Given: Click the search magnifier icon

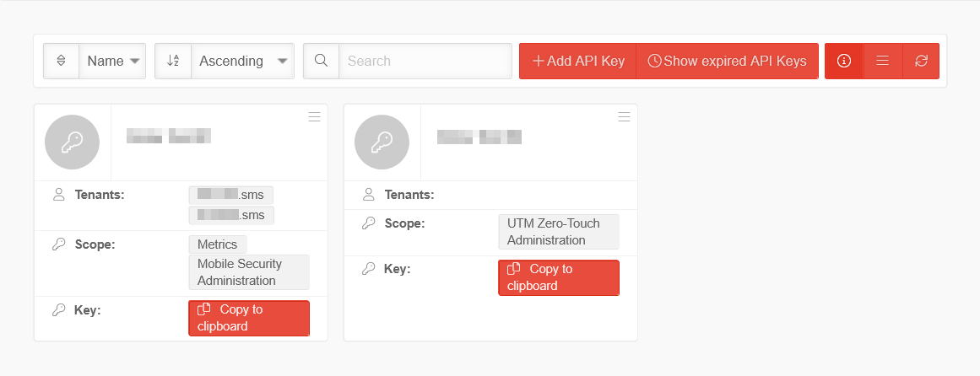Looking at the screenshot, I should 321,61.
